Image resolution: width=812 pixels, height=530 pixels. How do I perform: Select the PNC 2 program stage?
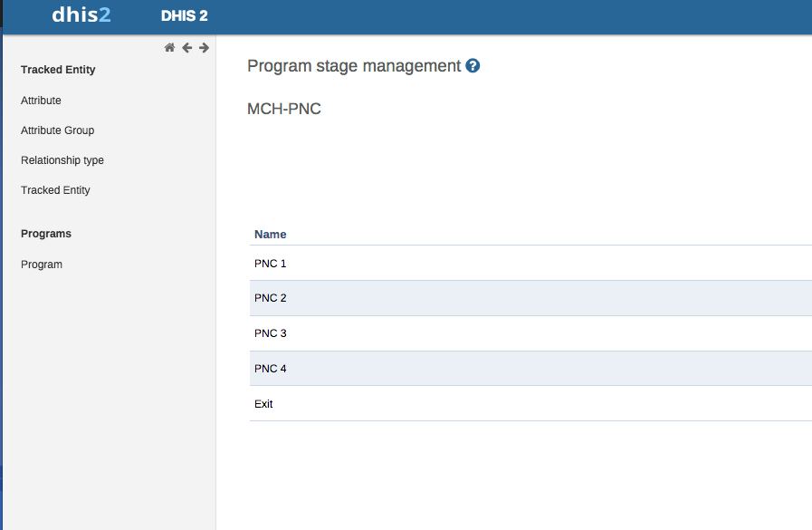point(270,298)
